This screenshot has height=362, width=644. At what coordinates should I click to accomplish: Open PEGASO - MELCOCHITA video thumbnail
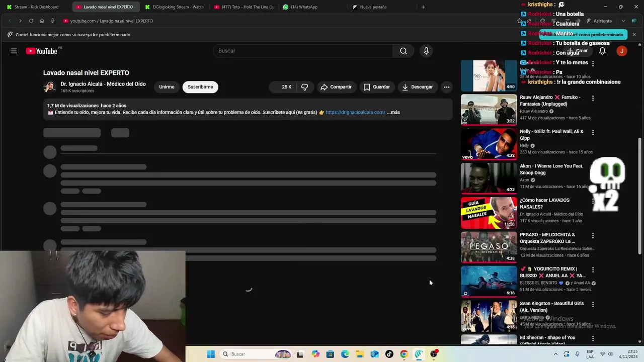[x=489, y=247]
